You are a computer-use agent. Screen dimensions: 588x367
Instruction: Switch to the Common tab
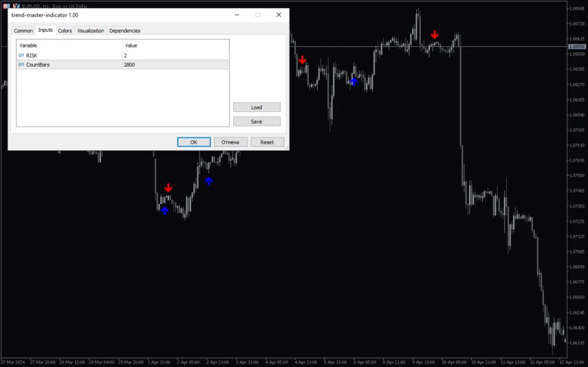[23, 31]
